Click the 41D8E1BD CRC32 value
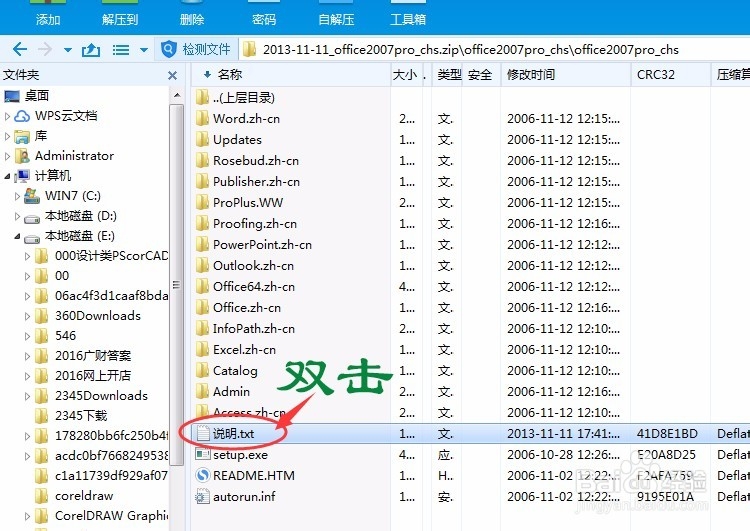Screen dimensions: 750x531 (x=667, y=433)
